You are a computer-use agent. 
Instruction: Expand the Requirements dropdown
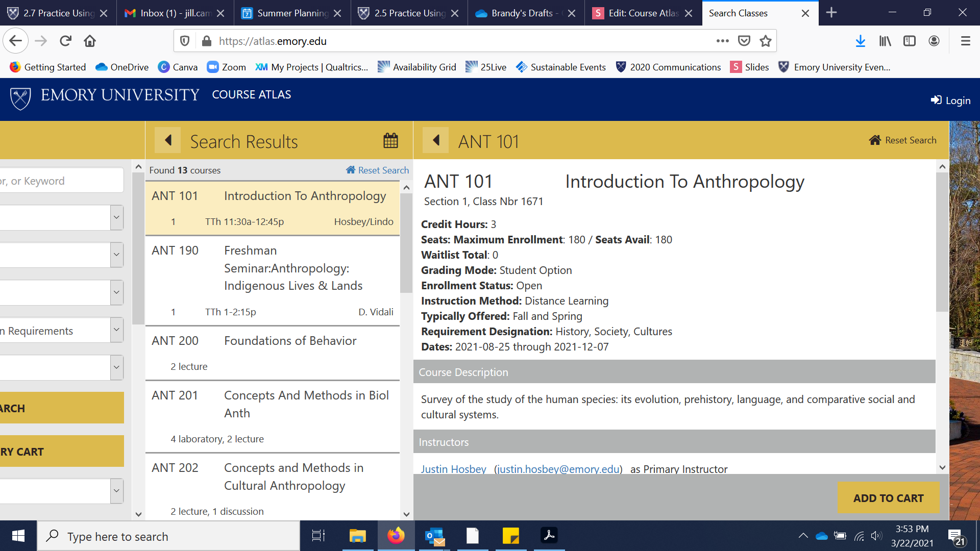pyautogui.click(x=116, y=330)
